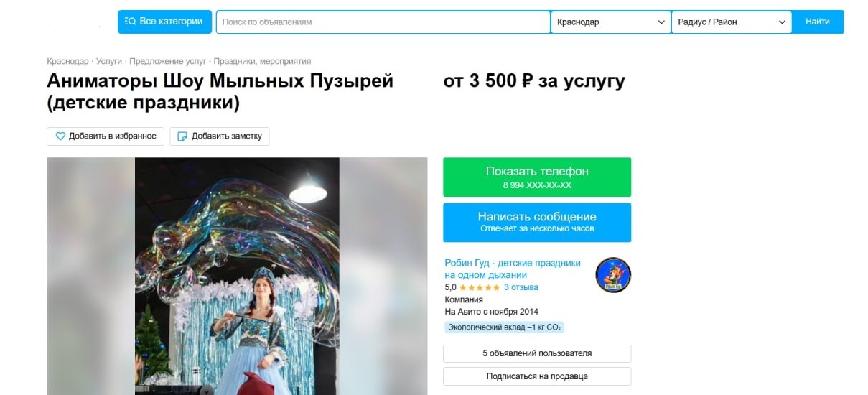Open Праздники, мероприятия breadcrumb
The image size is (868, 395).
pos(262,62)
